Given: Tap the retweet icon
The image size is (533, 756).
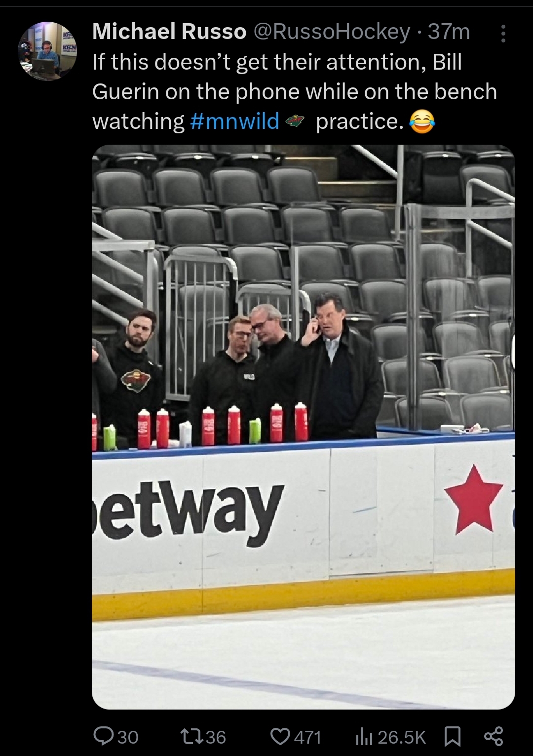Looking at the screenshot, I should coord(191,737).
